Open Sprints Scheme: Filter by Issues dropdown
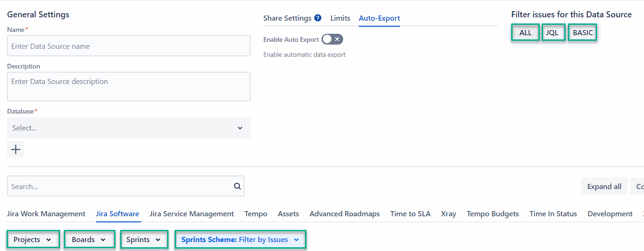This screenshot has height=251, width=644. pyautogui.click(x=240, y=240)
